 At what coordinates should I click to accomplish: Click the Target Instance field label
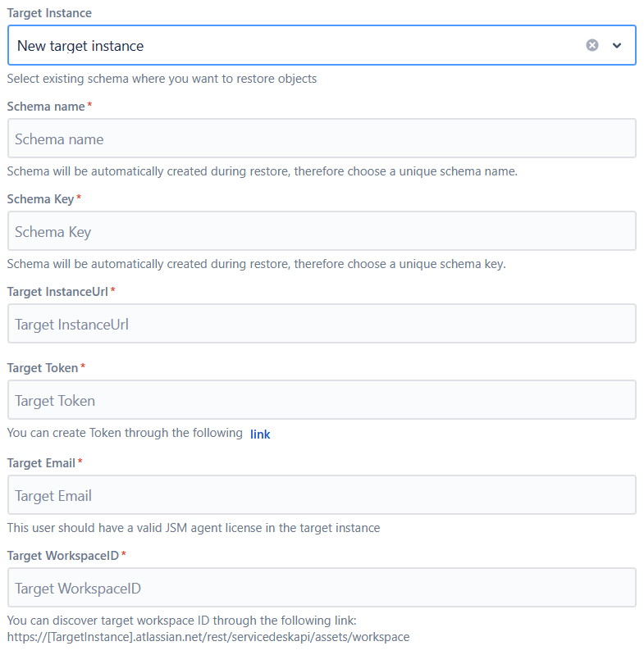pos(49,13)
